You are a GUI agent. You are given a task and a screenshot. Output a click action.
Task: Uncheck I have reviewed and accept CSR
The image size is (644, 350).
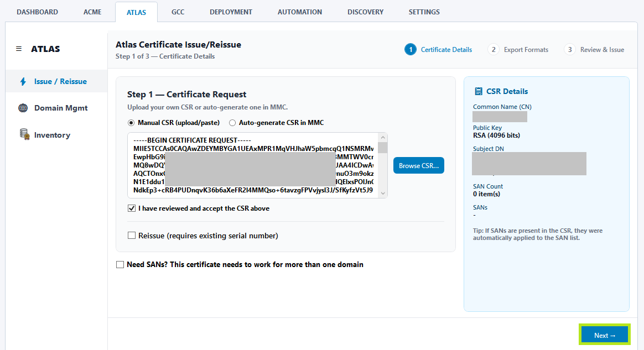click(x=132, y=208)
